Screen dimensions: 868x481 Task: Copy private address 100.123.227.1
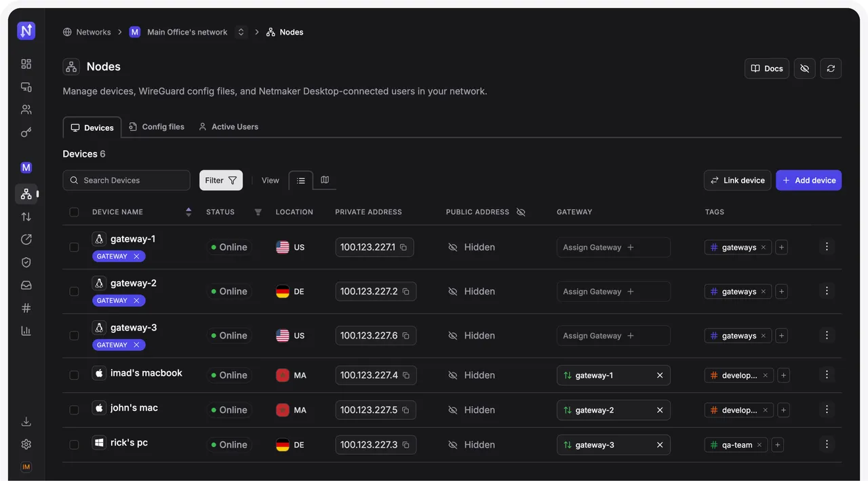(403, 248)
